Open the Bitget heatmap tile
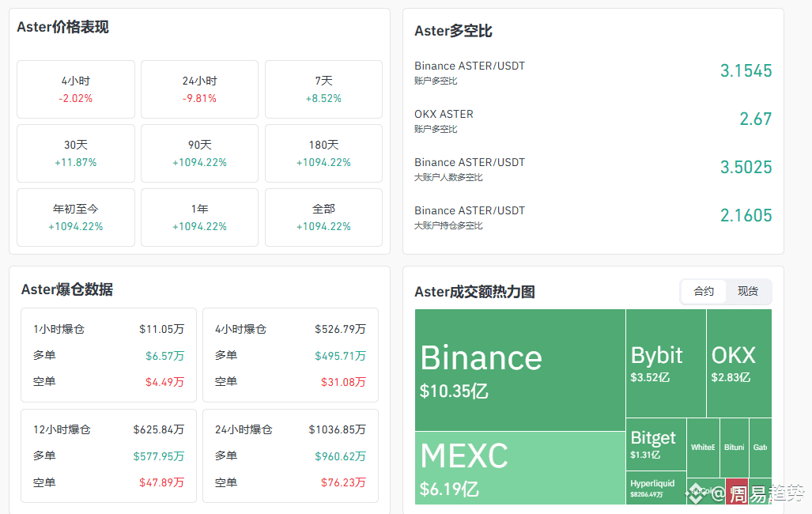Image resolution: width=812 pixels, height=514 pixels. [656, 444]
